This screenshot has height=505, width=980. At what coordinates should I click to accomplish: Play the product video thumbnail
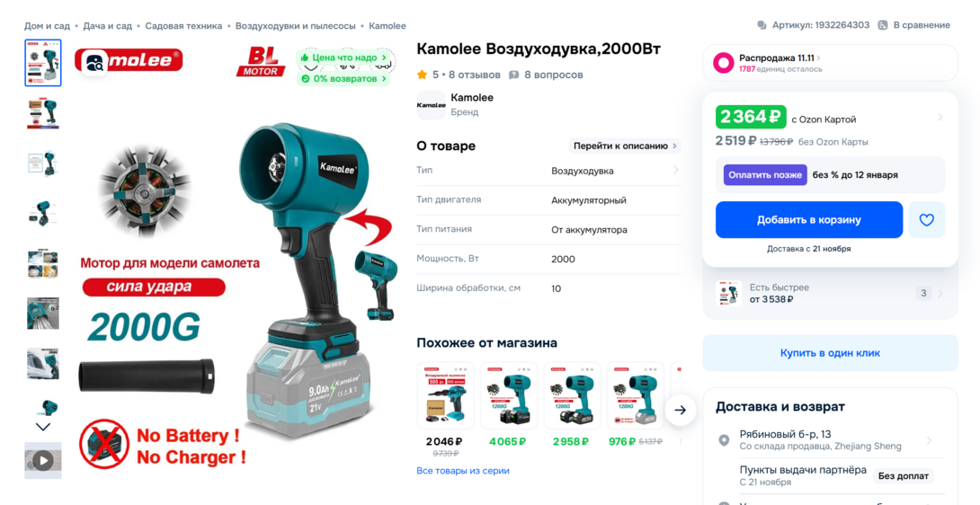[x=43, y=461]
